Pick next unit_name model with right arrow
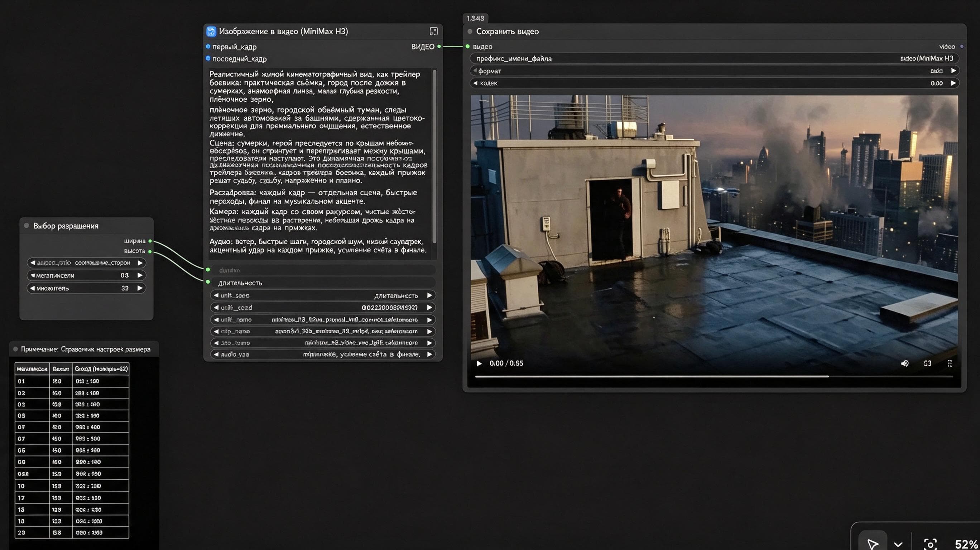The height and width of the screenshot is (550, 980). point(429,319)
